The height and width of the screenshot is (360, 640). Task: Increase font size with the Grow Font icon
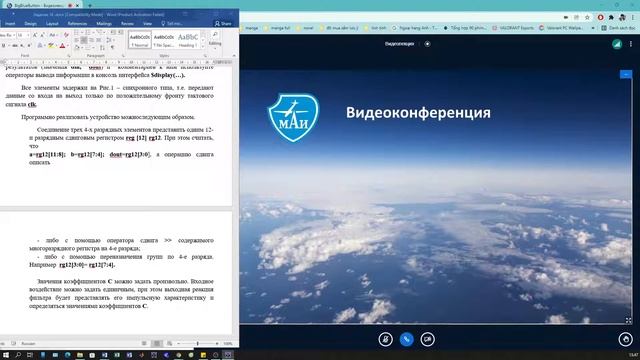35,35
